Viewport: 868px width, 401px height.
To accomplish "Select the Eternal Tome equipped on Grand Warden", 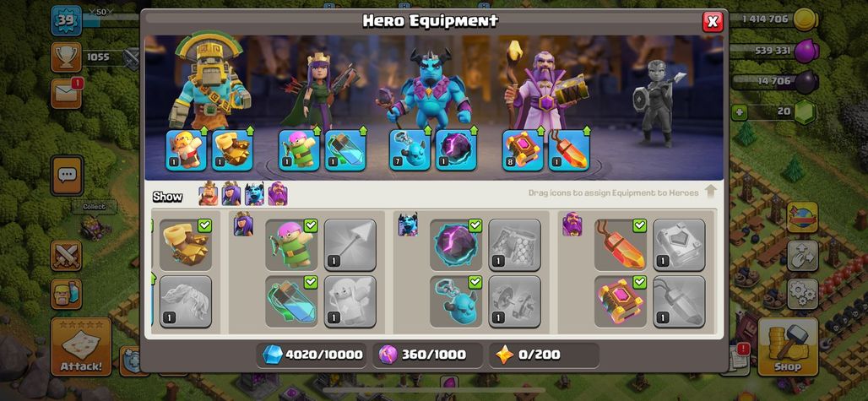I will [523, 150].
